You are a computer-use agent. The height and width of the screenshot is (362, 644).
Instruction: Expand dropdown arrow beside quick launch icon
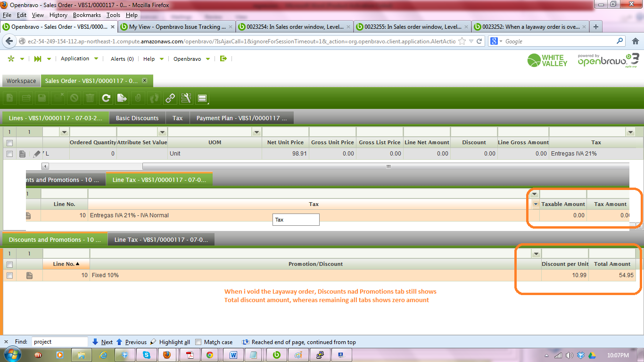click(49, 59)
